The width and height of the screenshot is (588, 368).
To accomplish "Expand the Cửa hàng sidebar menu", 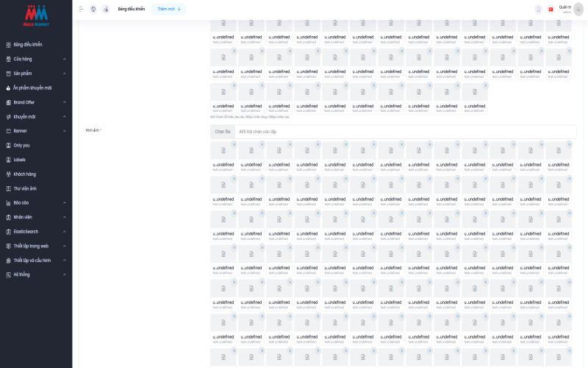I will click(64, 59).
